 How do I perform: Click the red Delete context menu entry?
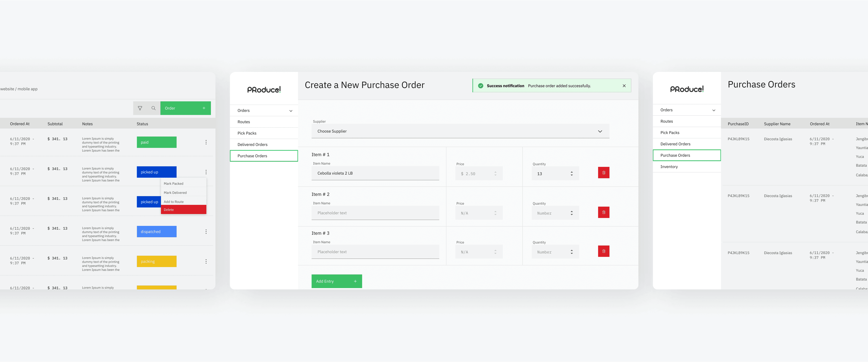point(184,210)
